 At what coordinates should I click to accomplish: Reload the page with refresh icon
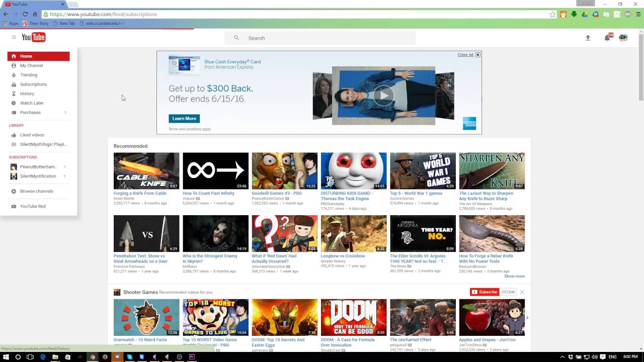[x=25, y=14]
